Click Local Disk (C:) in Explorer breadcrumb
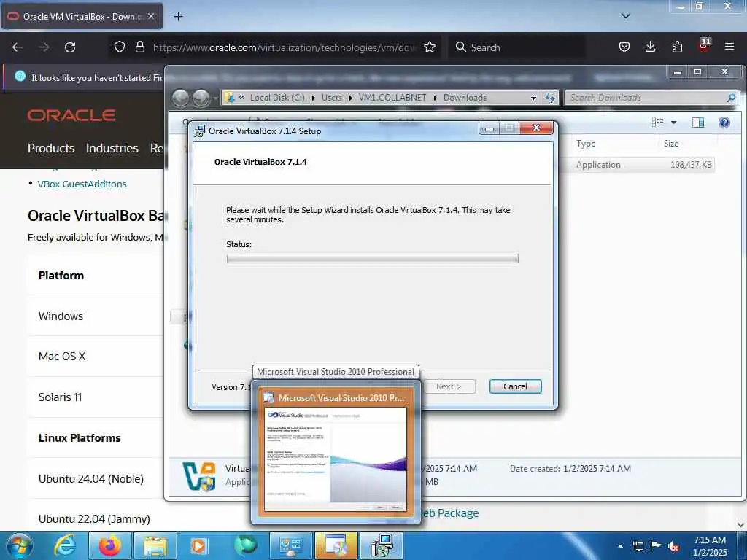 pyautogui.click(x=277, y=98)
